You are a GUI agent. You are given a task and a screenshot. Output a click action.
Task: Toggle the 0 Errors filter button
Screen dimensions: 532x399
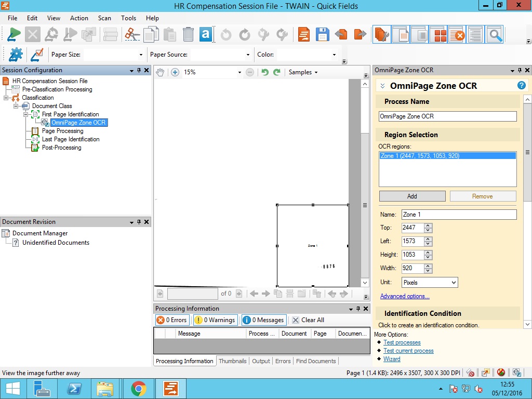click(x=171, y=320)
